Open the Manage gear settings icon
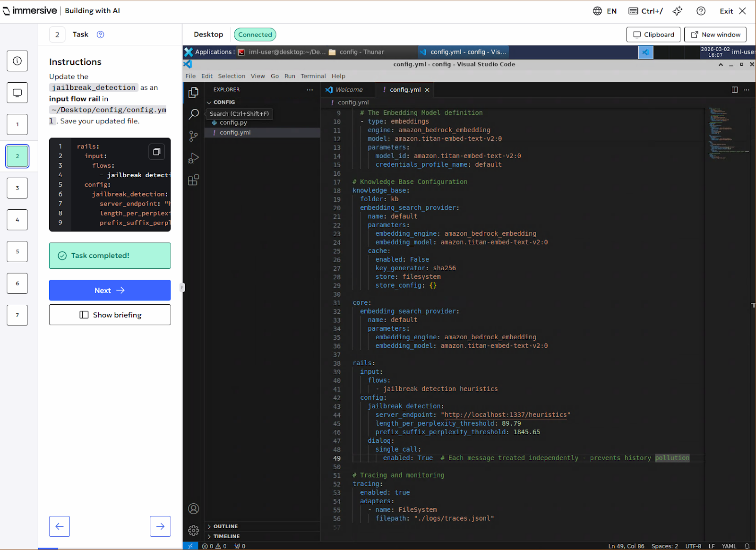This screenshot has width=756, height=550. pyautogui.click(x=193, y=531)
